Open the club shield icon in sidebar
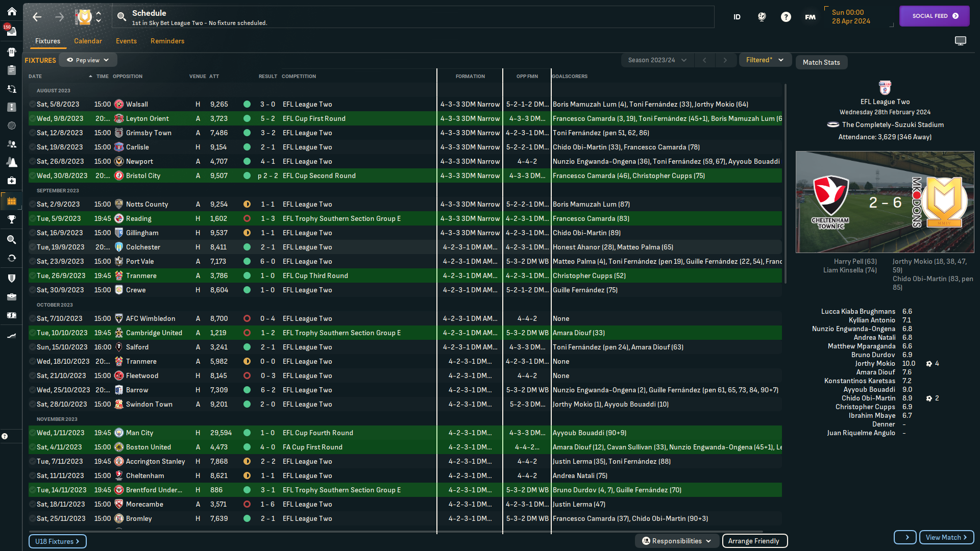This screenshot has height=551, width=980. coord(11,278)
